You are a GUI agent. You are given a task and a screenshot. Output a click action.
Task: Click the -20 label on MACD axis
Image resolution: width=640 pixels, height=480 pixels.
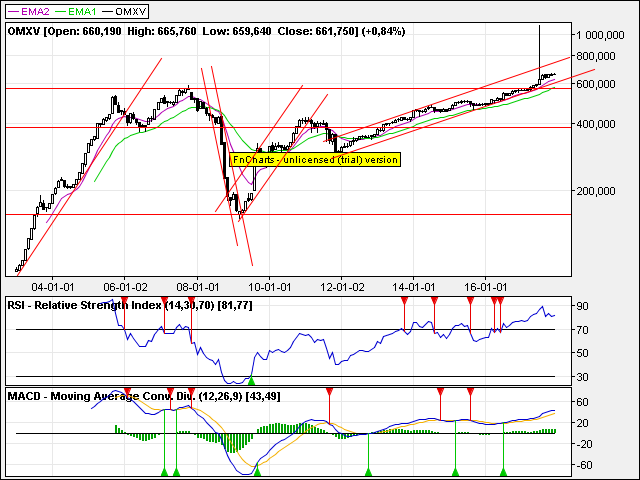pos(582,444)
